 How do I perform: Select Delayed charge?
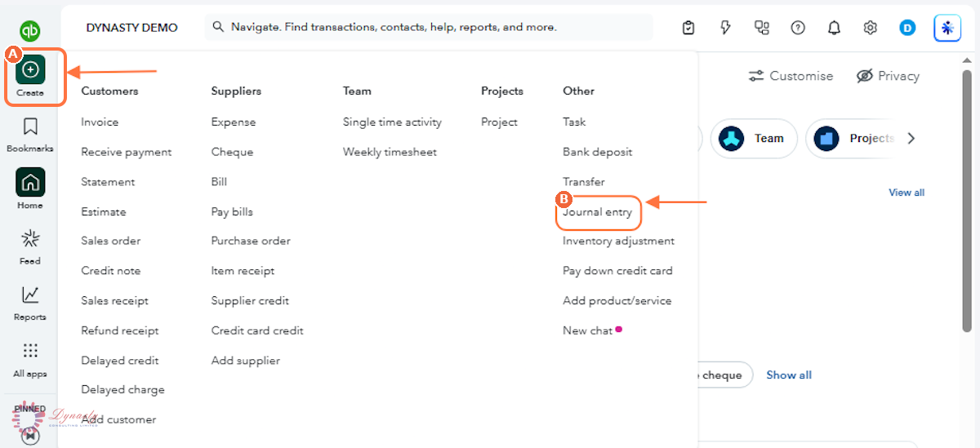[122, 390]
